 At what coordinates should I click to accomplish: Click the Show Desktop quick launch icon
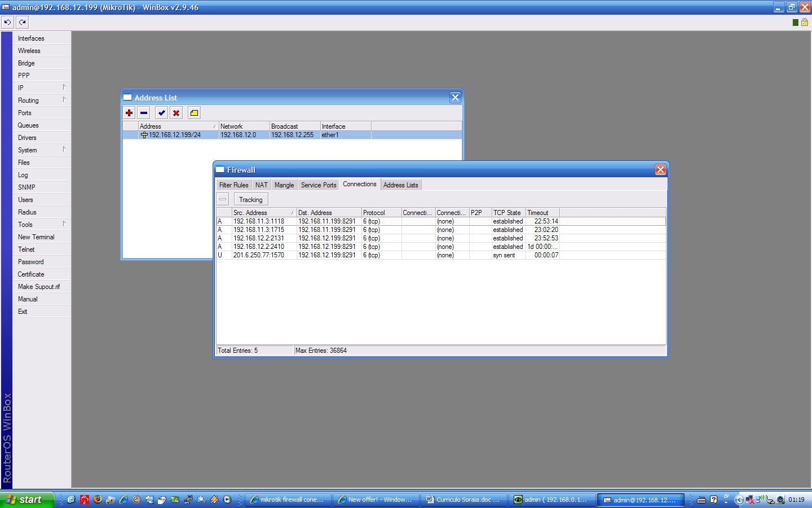point(72,500)
